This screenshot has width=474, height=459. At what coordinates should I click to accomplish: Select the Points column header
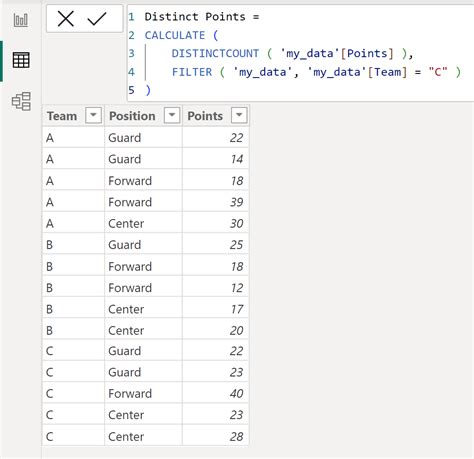coord(216,116)
